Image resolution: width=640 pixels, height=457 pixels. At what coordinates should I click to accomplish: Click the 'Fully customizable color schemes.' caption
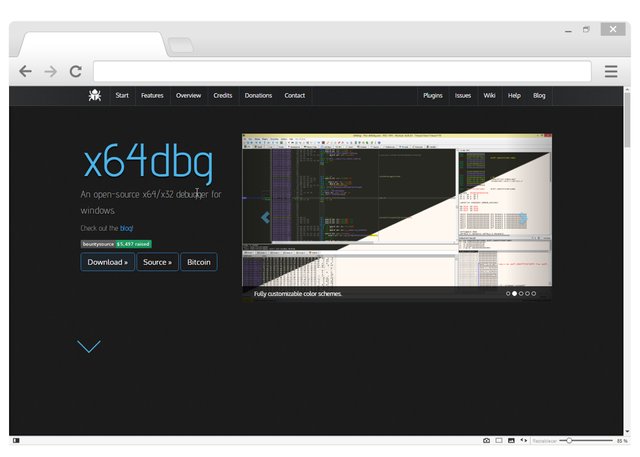tap(298, 294)
